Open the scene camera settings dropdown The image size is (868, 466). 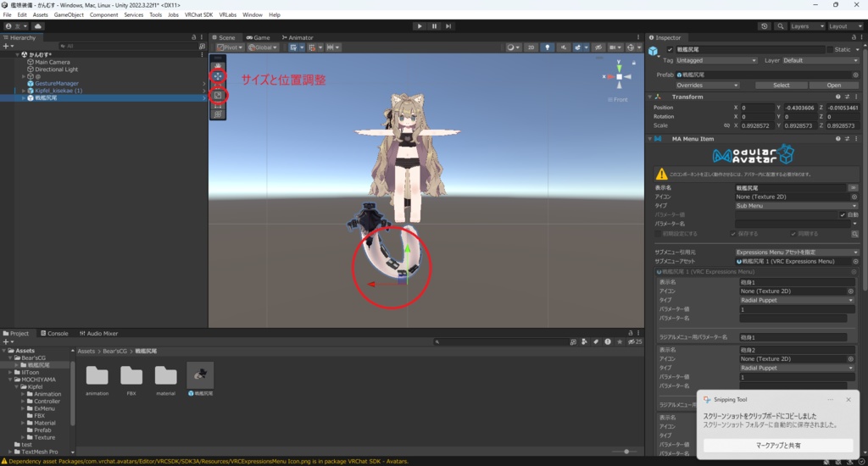click(x=615, y=47)
